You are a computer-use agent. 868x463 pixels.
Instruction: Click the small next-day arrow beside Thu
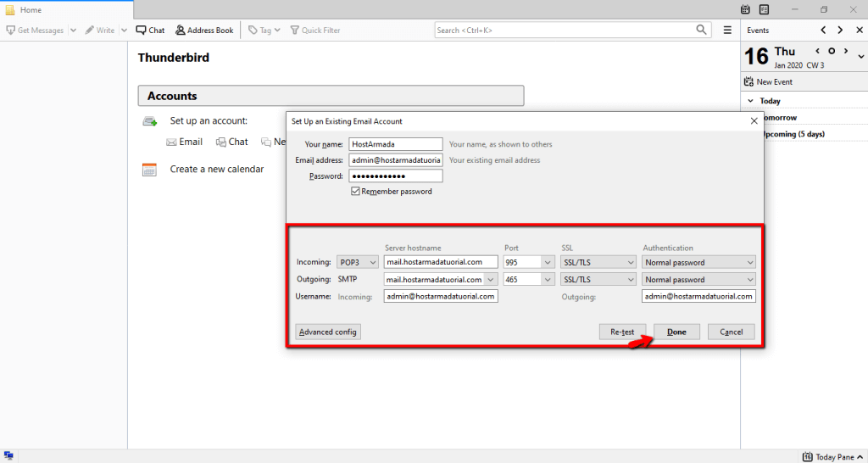pyautogui.click(x=846, y=51)
